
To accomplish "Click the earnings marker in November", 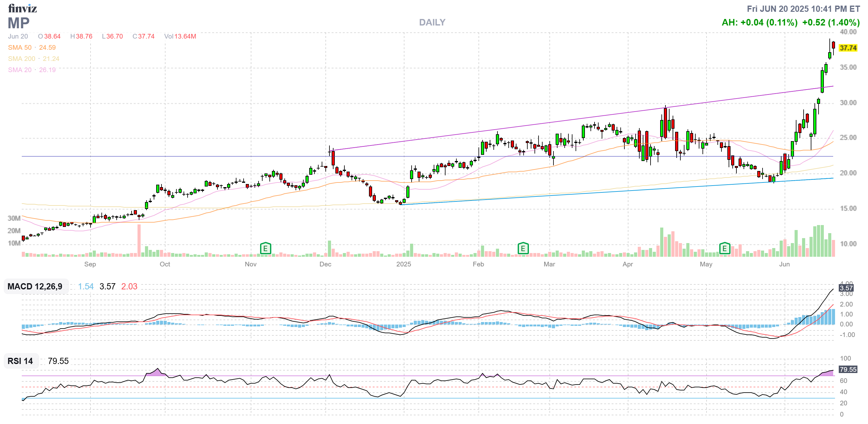I will (x=265, y=249).
